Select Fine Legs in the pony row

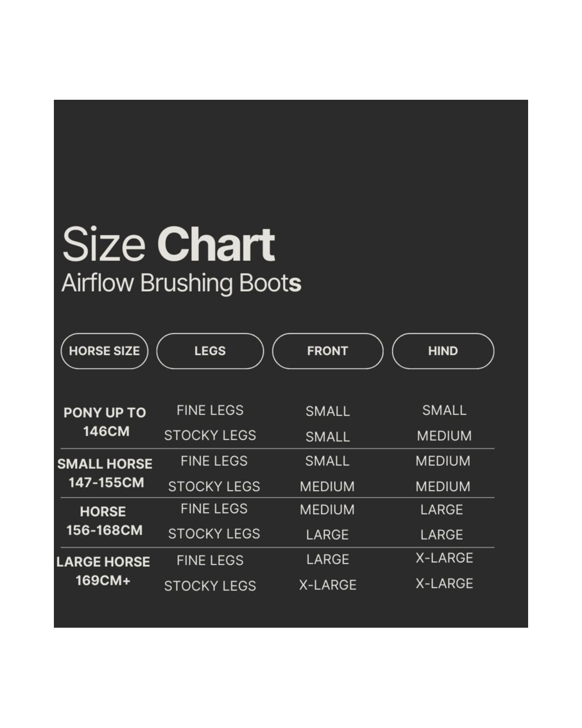(x=210, y=410)
